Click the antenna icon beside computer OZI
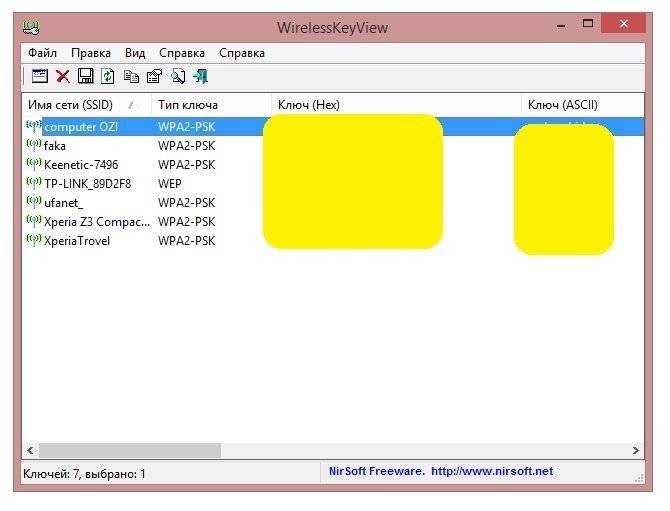The width and height of the screenshot is (670, 511). point(34,126)
